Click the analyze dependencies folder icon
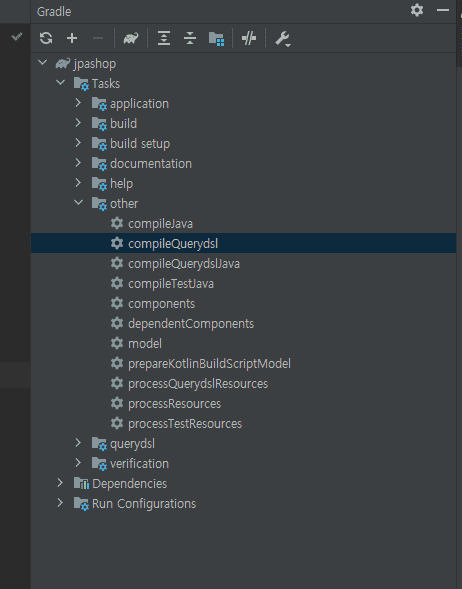The height and width of the screenshot is (589, 462). click(x=216, y=38)
